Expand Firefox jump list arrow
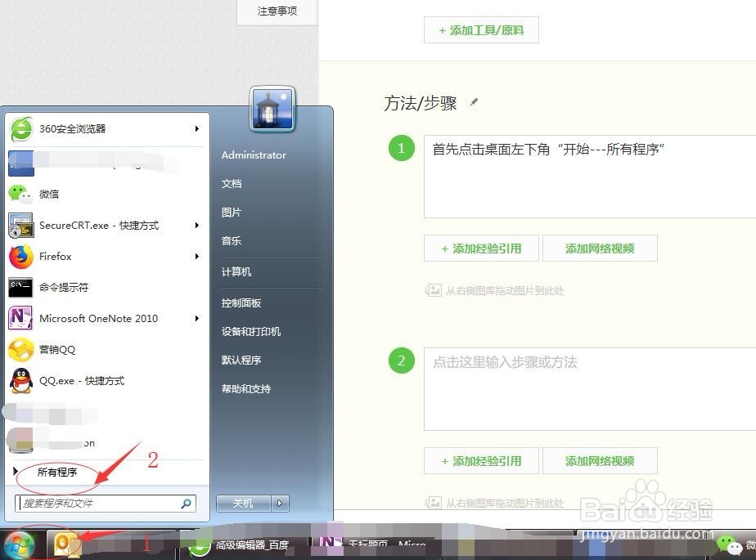Screen dimensions: 756x560 tap(196, 257)
